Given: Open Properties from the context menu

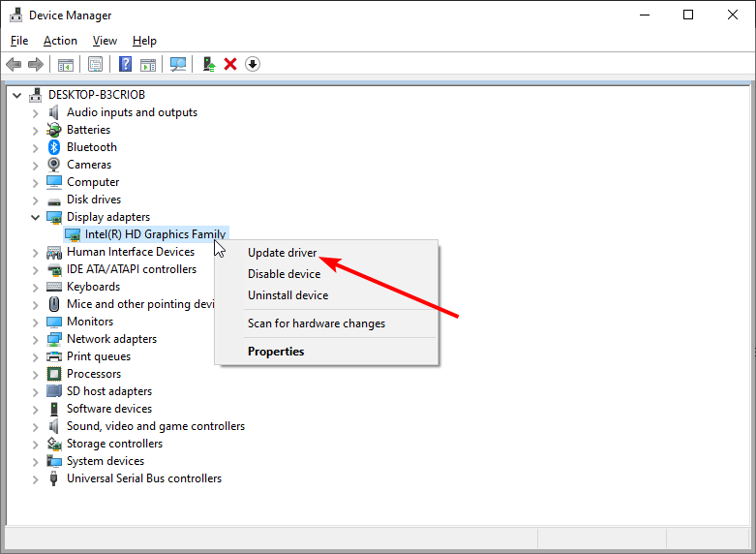Looking at the screenshot, I should 276,352.
